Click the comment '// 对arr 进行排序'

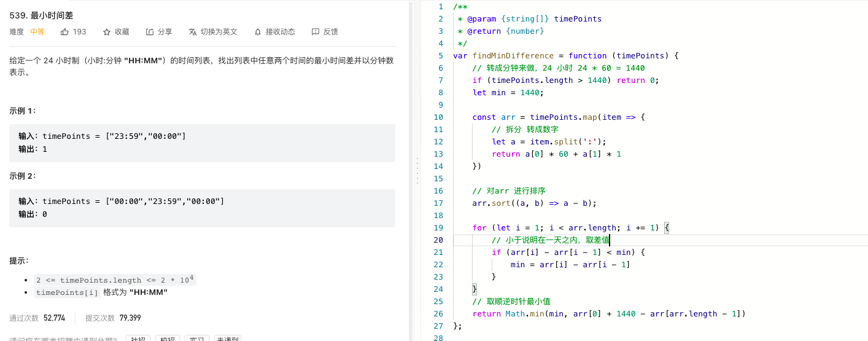point(509,190)
